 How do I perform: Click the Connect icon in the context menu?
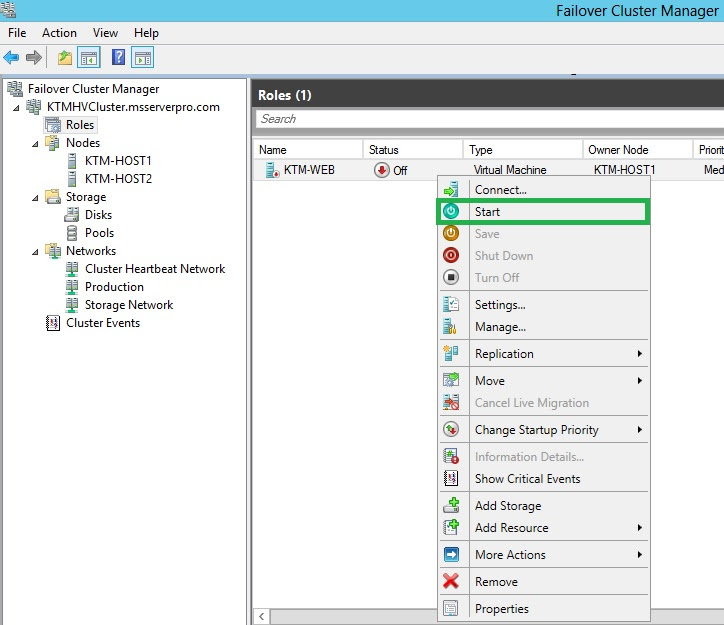[451, 190]
